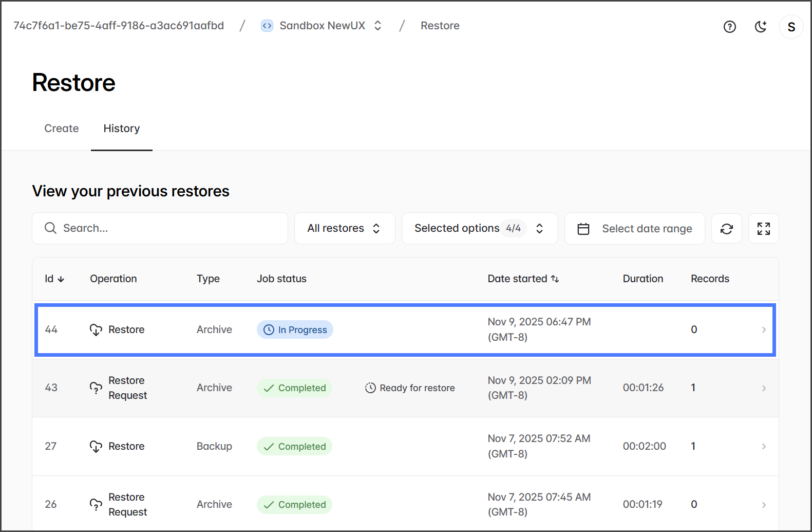
Task: Open the user avatar menu
Action: (791, 27)
